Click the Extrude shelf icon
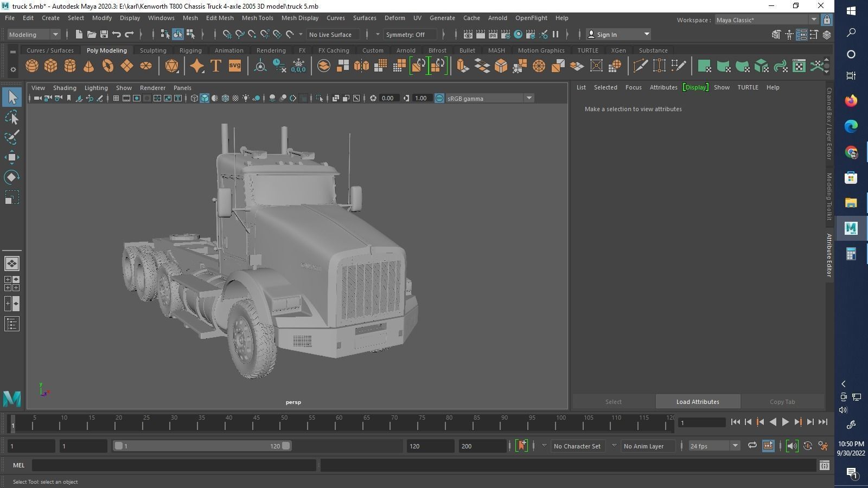The image size is (868, 488). tap(463, 66)
